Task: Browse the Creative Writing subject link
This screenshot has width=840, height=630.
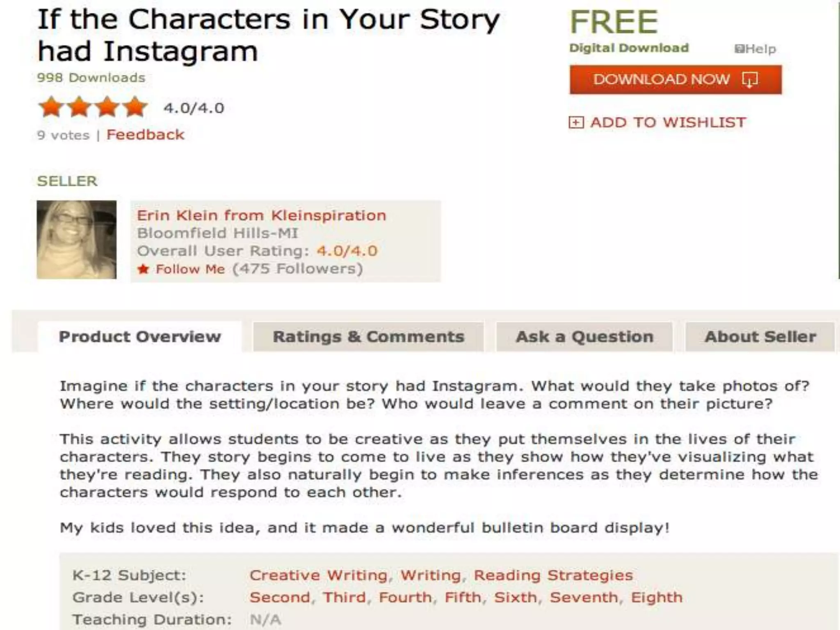Action: 318,575
